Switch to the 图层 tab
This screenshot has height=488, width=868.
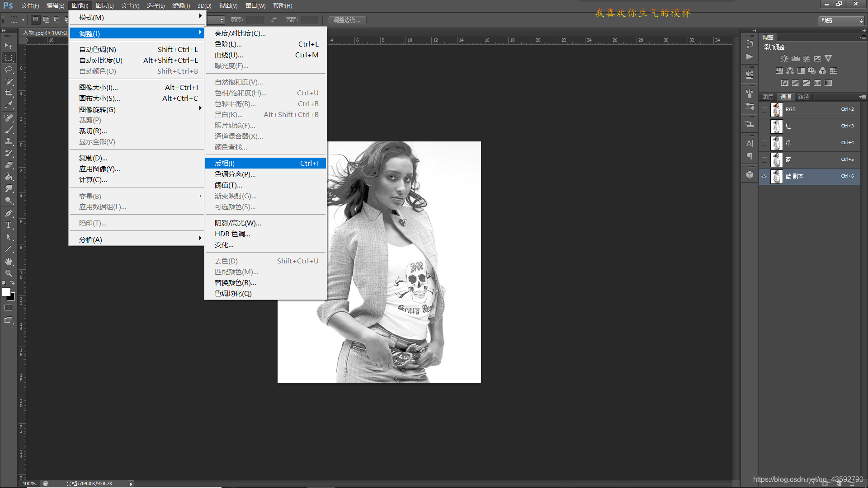(x=768, y=97)
